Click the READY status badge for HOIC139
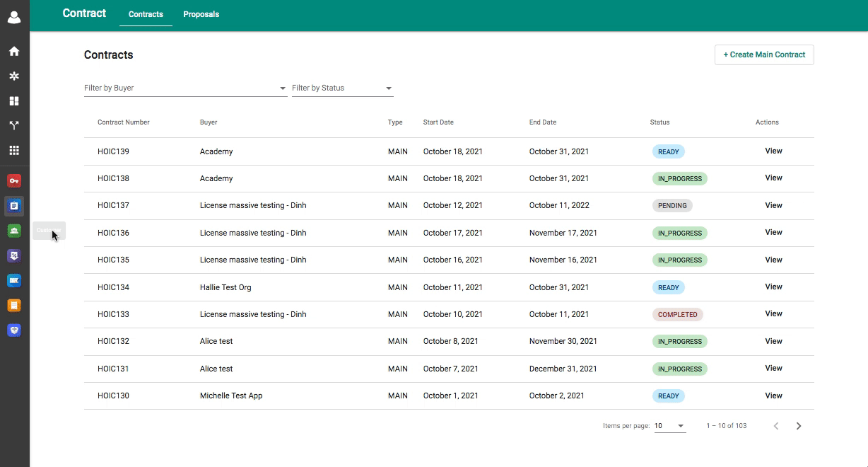 [x=669, y=151]
